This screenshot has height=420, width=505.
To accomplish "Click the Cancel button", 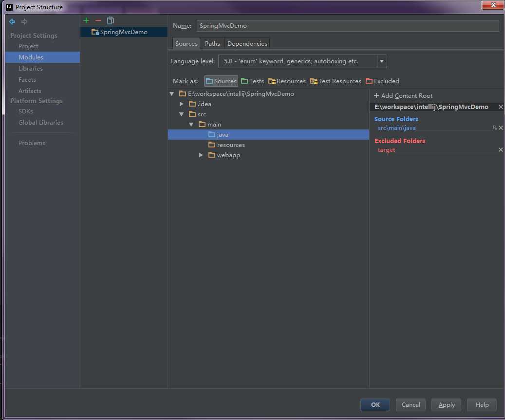I will 411,404.
